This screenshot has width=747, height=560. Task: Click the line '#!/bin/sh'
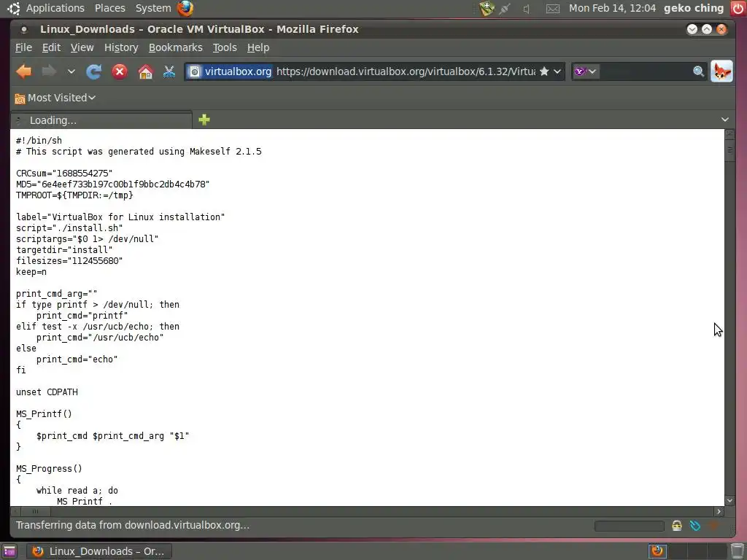[x=39, y=141]
